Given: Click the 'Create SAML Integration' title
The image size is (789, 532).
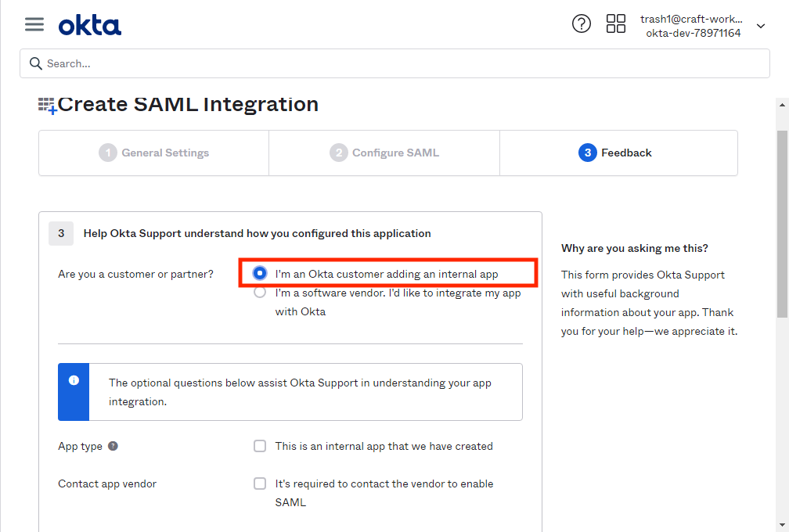Looking at the screenshot, I should pos(188,105).
